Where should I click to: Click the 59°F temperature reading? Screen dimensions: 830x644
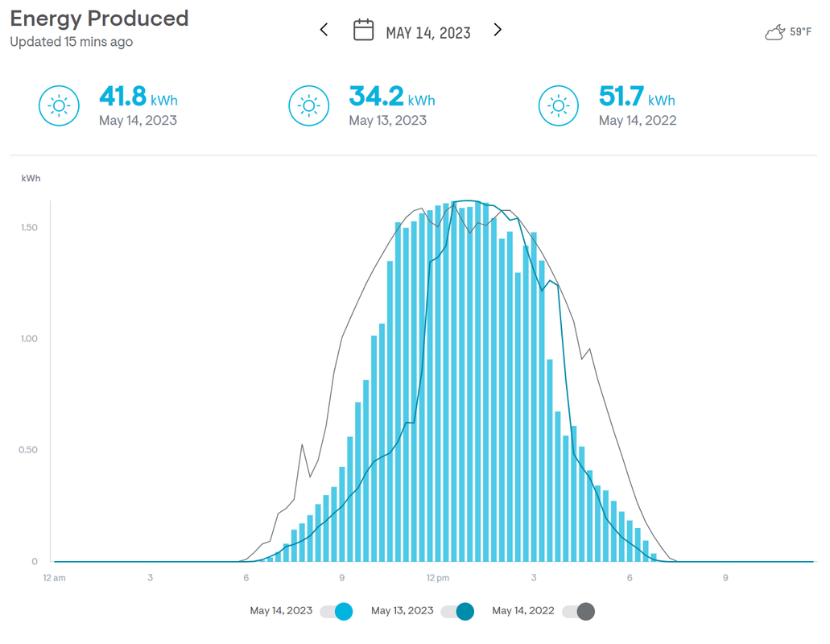pyautogui.click(x=800, y=31)
